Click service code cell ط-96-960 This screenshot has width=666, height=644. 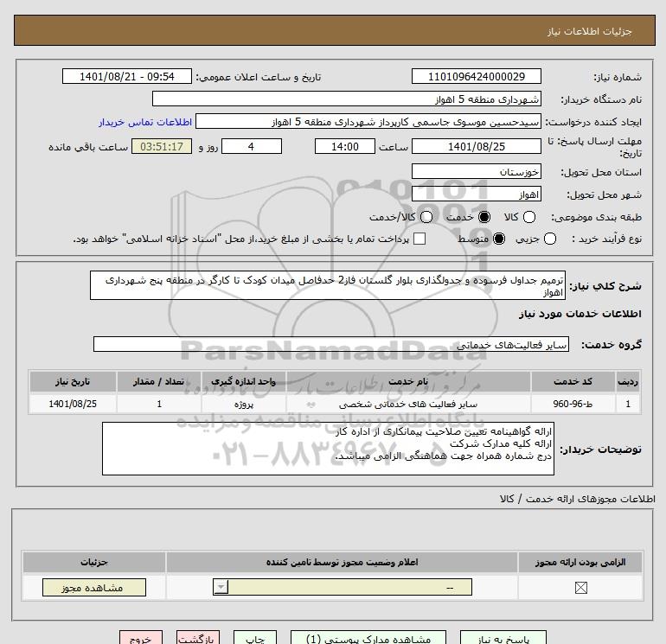(x=573, y=404)
